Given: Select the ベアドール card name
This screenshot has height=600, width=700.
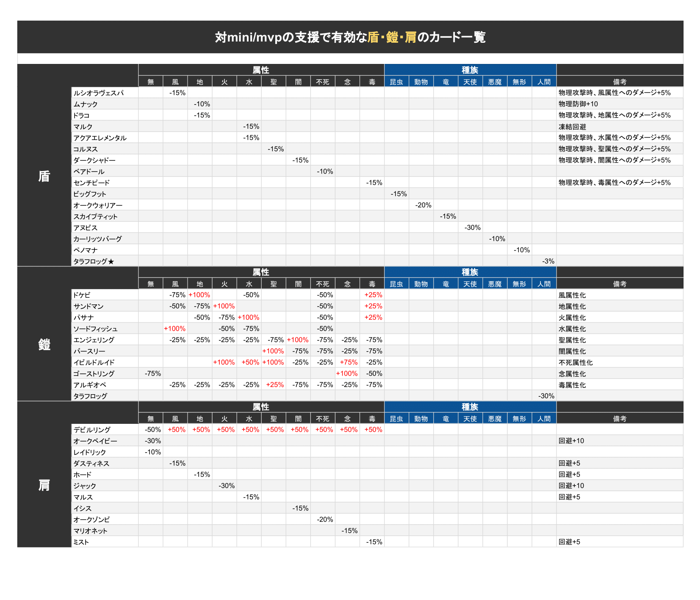Looking at the screenshot, I should [89, 171].
